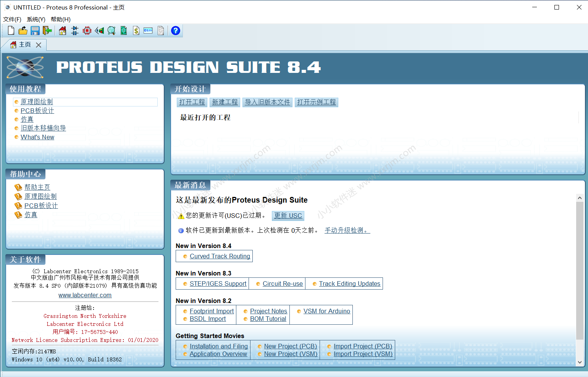
Task: Click the 最近打开的工程 heading
Action: 205,118
